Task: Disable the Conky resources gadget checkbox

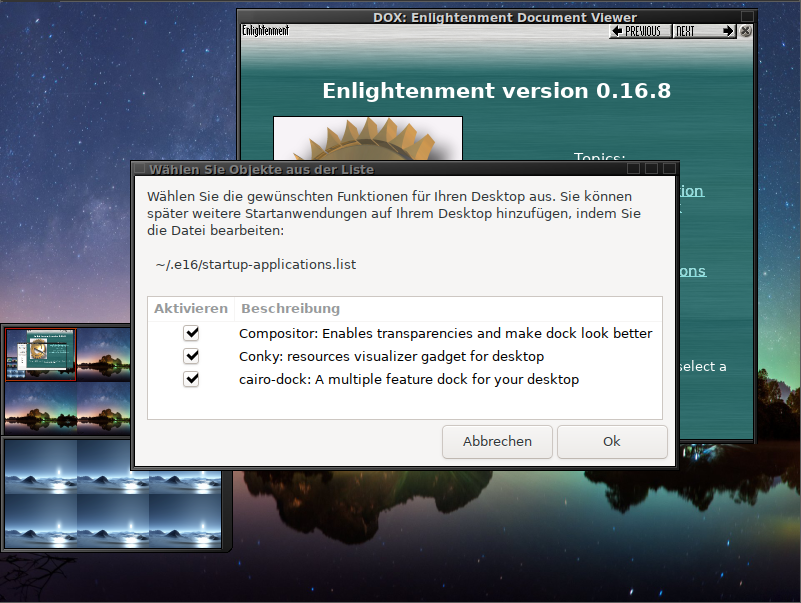Action: click(191, 356)
